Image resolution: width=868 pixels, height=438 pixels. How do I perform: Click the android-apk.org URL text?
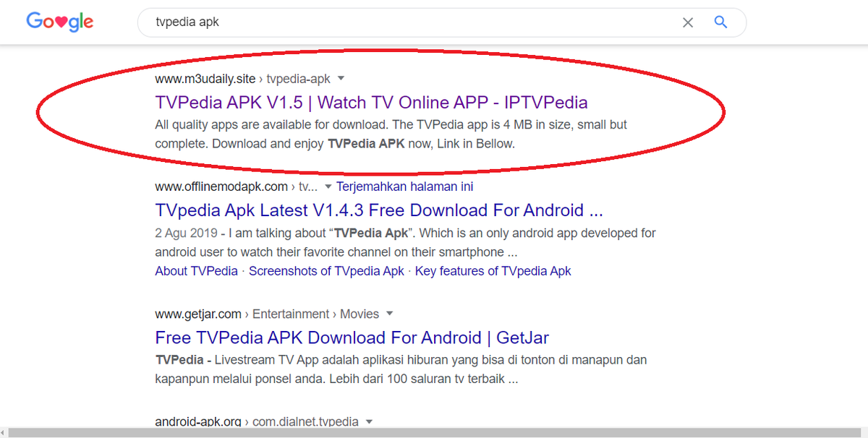coord(198,421)
